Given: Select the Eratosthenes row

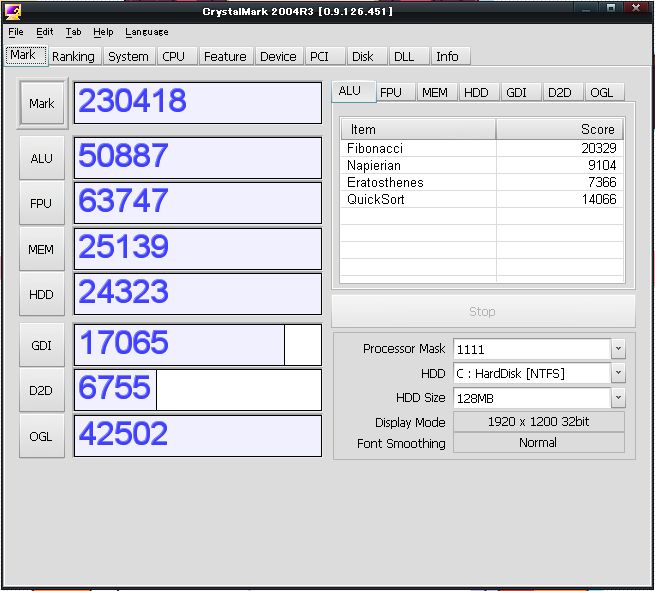Looking at the screenshot, I should click(x=482, y=183).
